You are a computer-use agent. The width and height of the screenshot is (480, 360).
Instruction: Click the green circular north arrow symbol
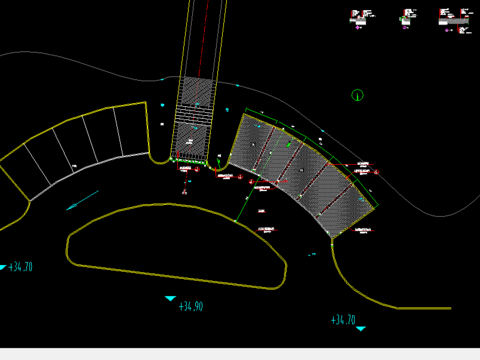(358, 95)
